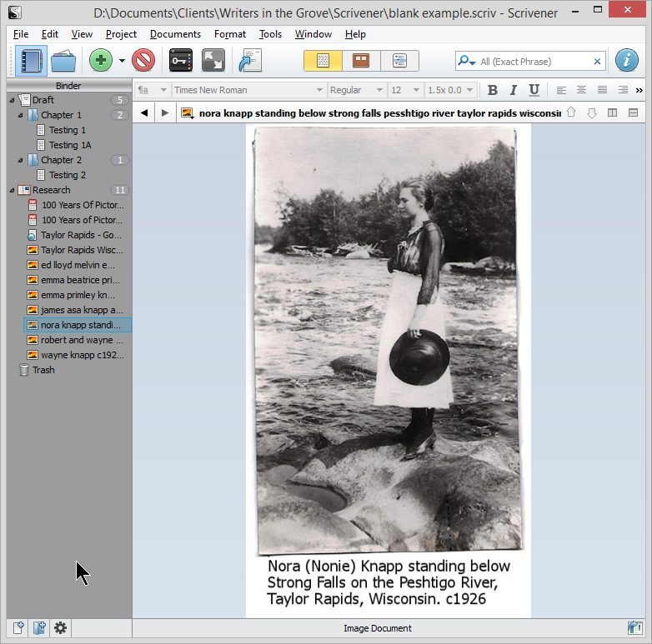Image resolution: width=652 pixels, height=644 pixels.
Task: Collapse the Chapter 2 folder
Action: point(20,160)
